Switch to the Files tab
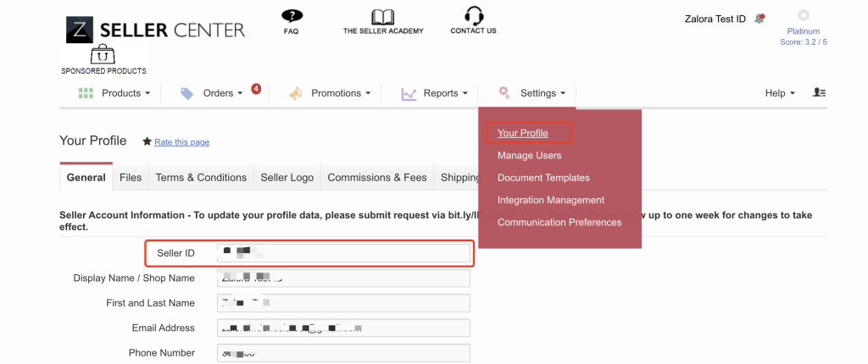868x364 pixels. point(131,178)
